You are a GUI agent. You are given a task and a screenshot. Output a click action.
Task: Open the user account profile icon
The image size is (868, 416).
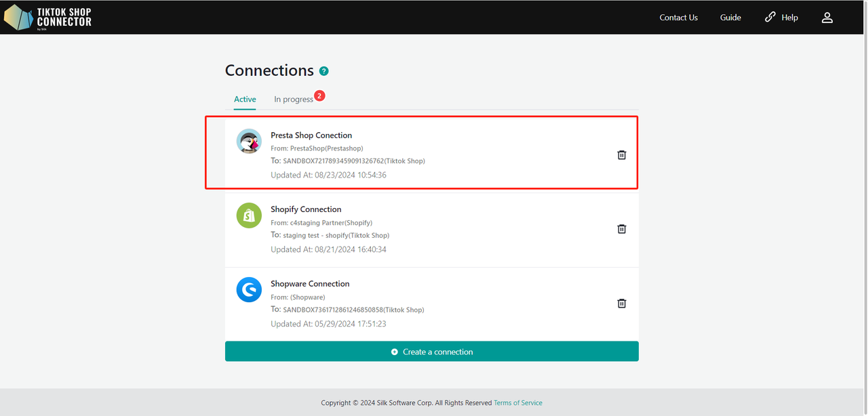[827, 18]
